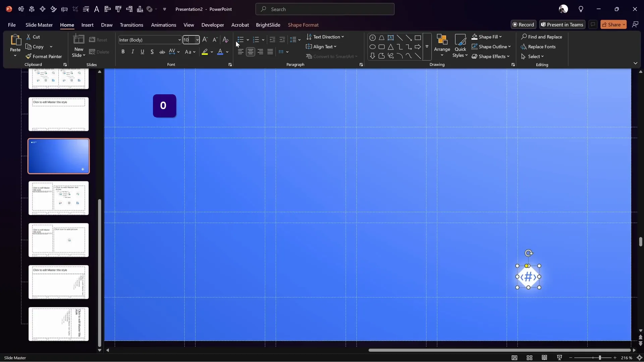Open Find and Replace
644x362 pixels.
[543, 37]
